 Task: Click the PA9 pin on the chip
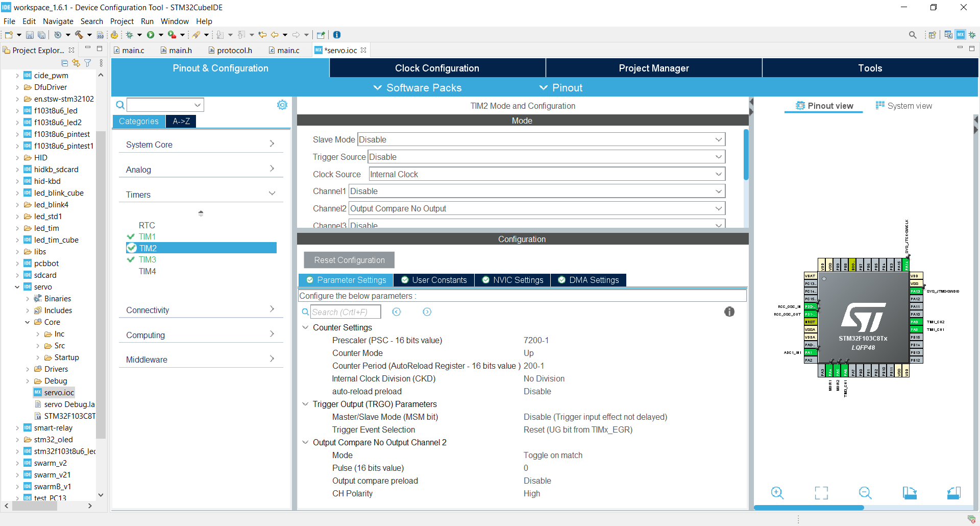(x=915, y=322)
